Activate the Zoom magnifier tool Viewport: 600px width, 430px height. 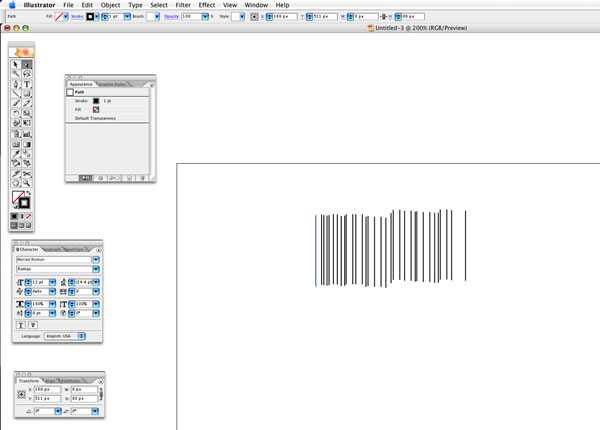pyautogui.click(x=27, y=182)
